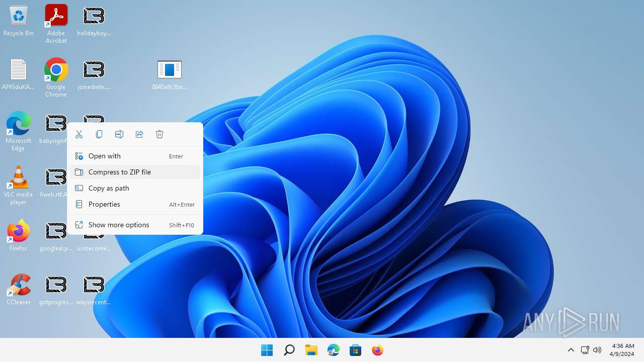Select Show more options entry

click(x=135, y=225)
